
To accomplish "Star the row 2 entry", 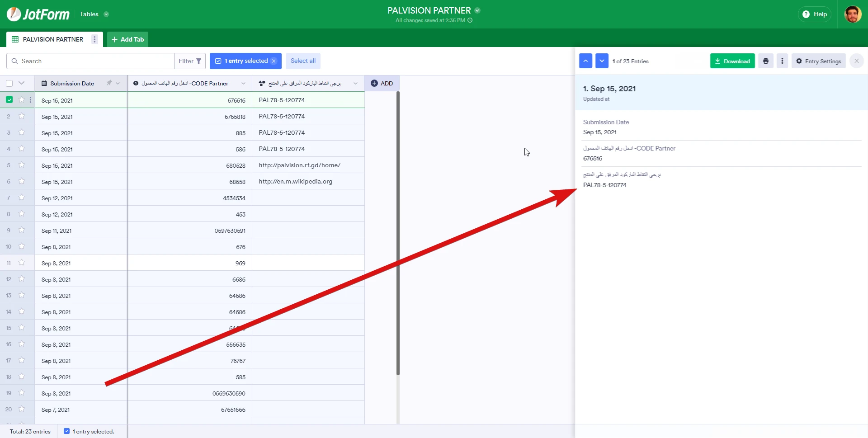I will 22,116.
